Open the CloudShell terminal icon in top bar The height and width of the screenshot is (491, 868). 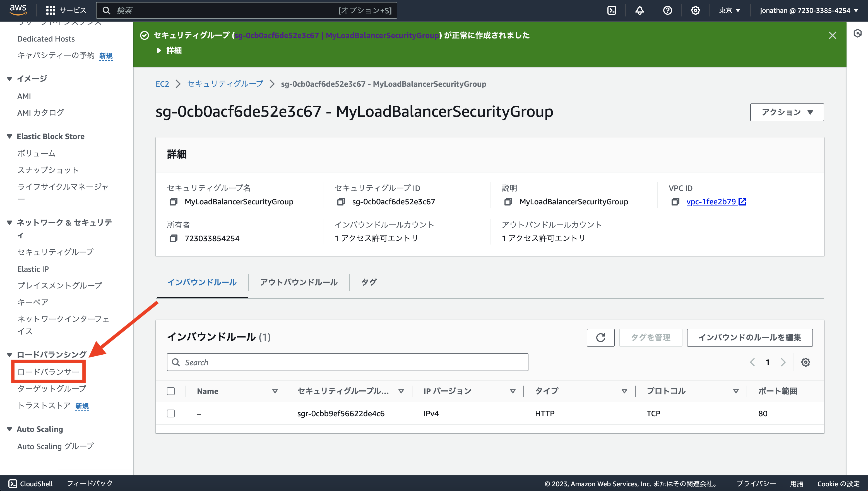point(612,10)
